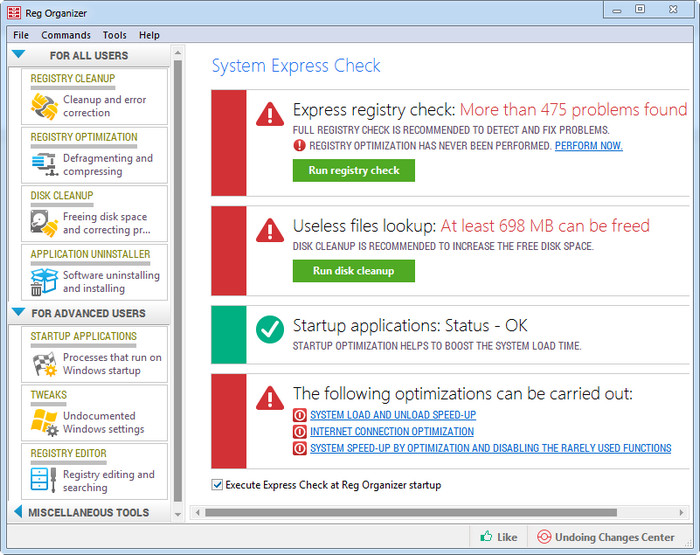
Task: Click Run disk cleanup button
Action: (354, 271)
